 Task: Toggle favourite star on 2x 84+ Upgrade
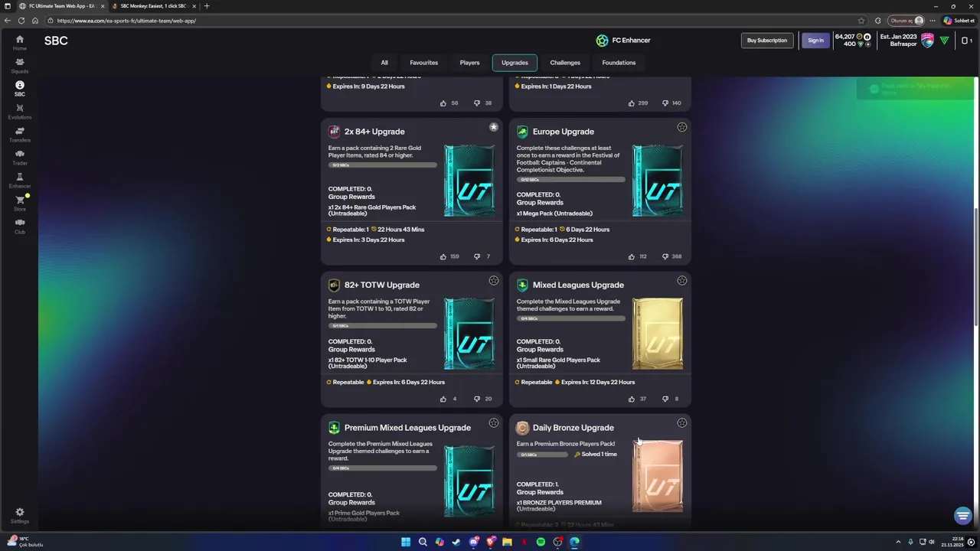tap(494, 127)
